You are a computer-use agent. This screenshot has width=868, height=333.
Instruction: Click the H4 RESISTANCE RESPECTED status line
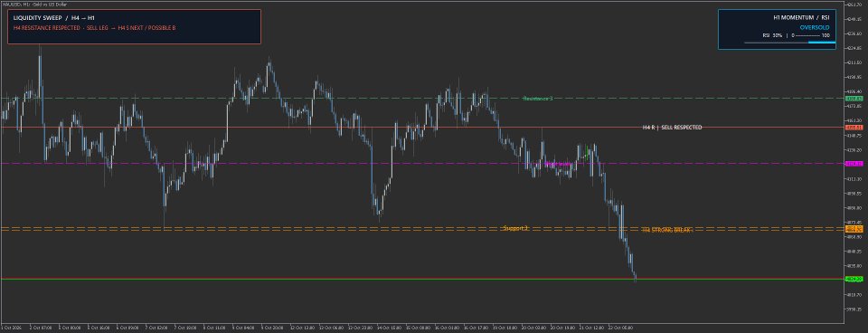coord(94,27)
